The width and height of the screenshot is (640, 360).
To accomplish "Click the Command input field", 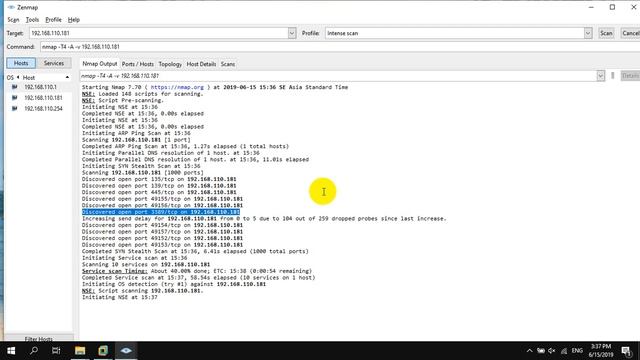I will pyautogui.click(x=340, y=47).
